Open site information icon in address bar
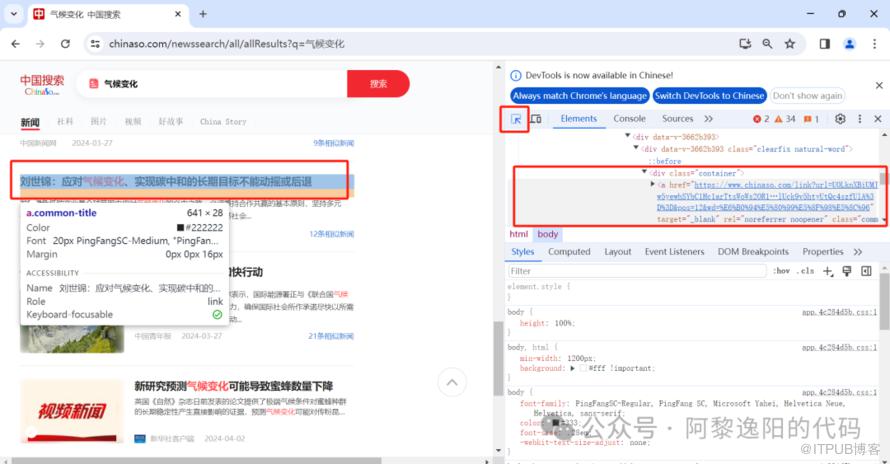 (95, 44)
